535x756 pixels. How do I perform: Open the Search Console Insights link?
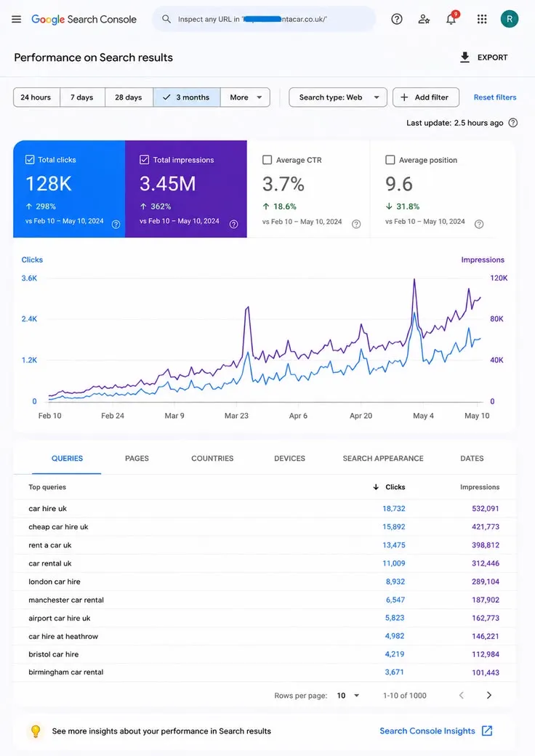click(427, 731)
